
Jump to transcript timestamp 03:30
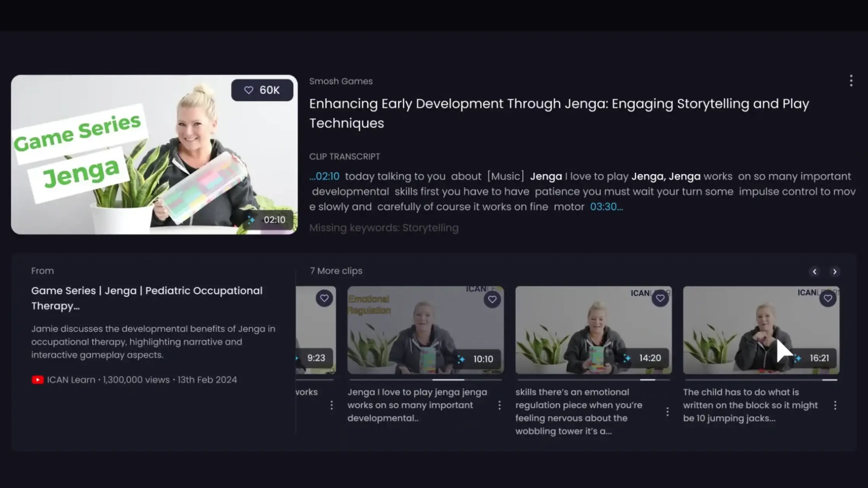click(606, 207)
